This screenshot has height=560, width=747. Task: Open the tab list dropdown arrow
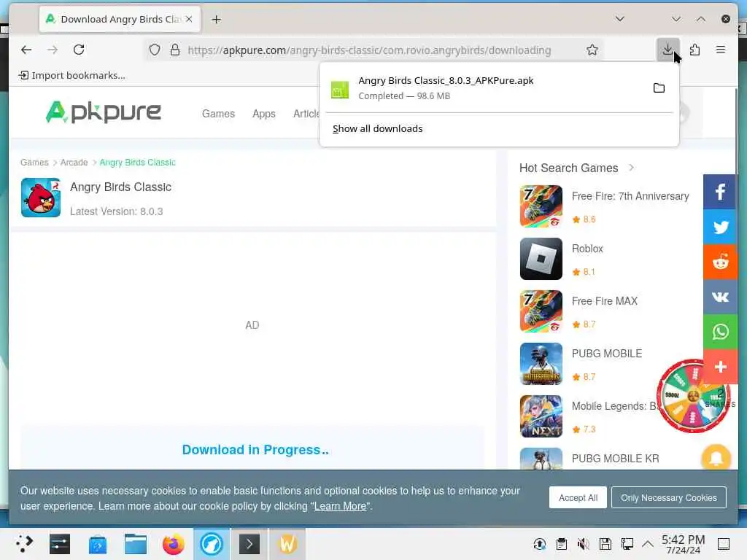(620, 19)
